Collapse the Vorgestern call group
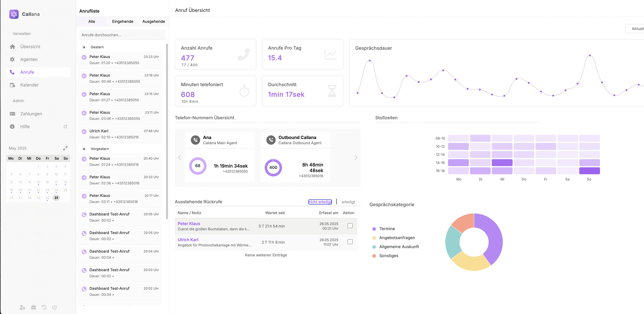The height and width of the screenshot is (314, 644). 84,149
